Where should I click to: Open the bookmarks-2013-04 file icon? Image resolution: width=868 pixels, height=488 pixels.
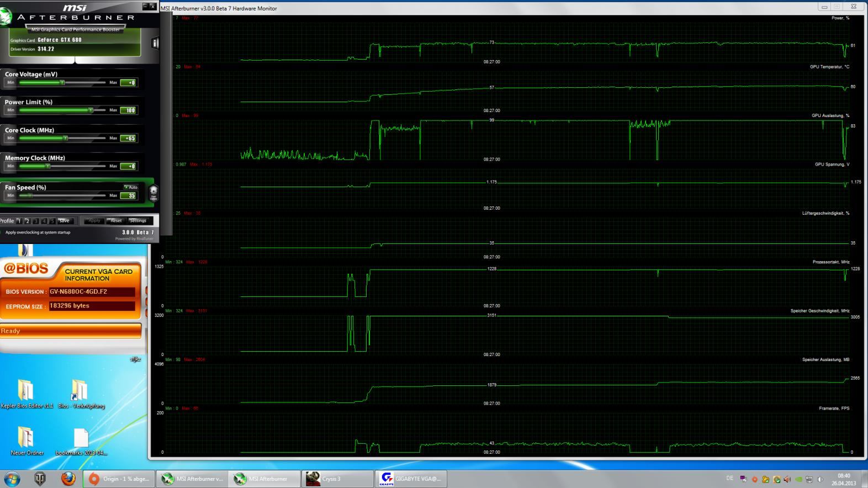tap(81, 438)
